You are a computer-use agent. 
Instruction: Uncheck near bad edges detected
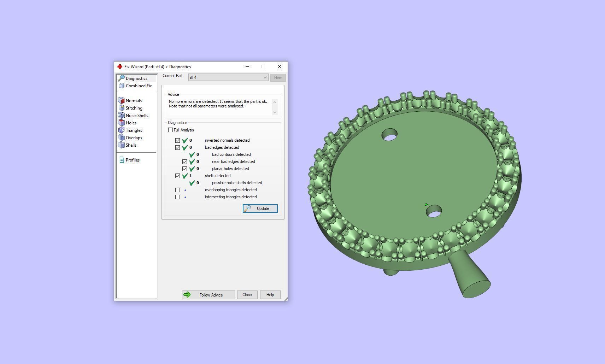coord(185,162)
